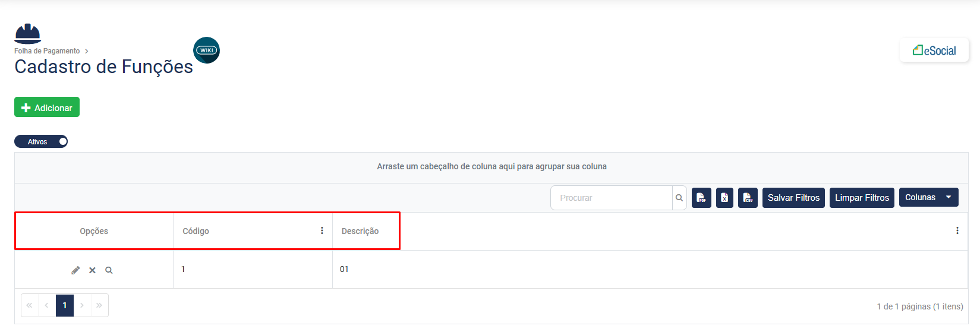Toggle the Ativos switch
This screenshot has width=980, height=332.
tap(41, 141)
